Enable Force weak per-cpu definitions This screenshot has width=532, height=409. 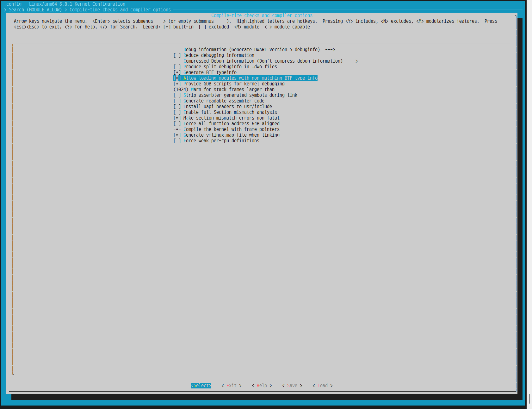pyautogui.click(x=216, y=141)
